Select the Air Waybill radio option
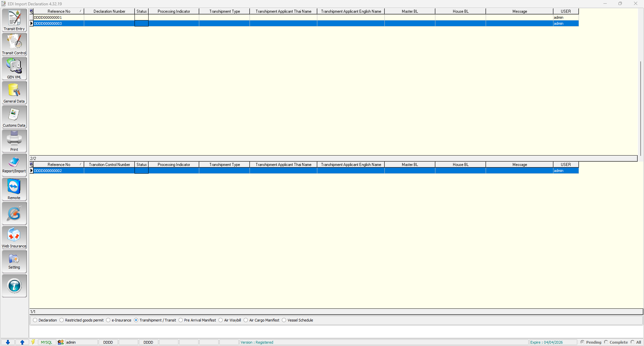Viewport: 644px width, 346px height. (221, 320)
